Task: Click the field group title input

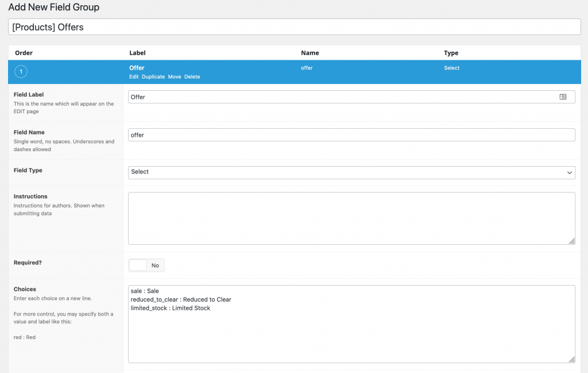Action: pyautogui.click(x=294, y=27)
